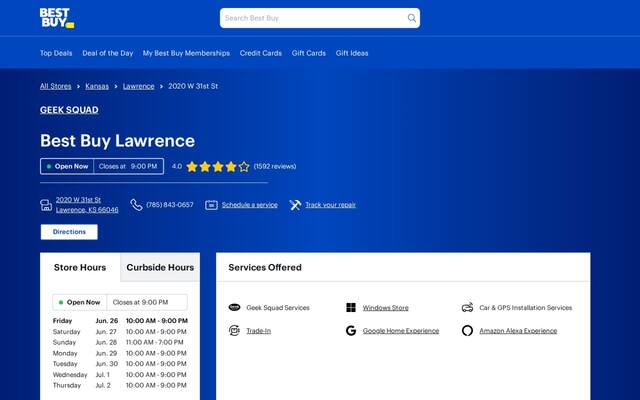Click the repair tools icon
The width and height of the screenshot is (640, 400).
pos(296,205)
